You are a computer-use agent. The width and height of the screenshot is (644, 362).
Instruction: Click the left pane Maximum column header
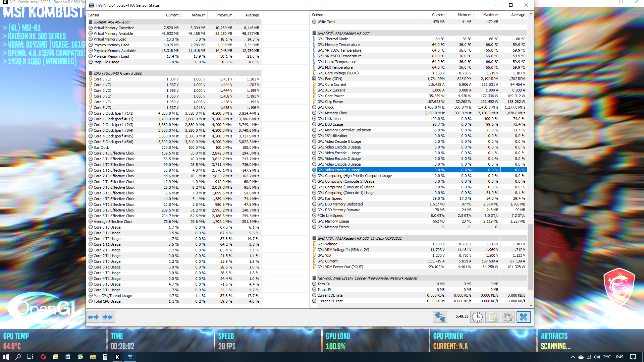click(x=224, y=15)
